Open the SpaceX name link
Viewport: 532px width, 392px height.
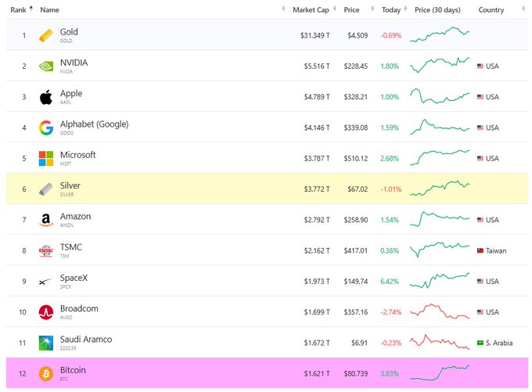point(74,278)
